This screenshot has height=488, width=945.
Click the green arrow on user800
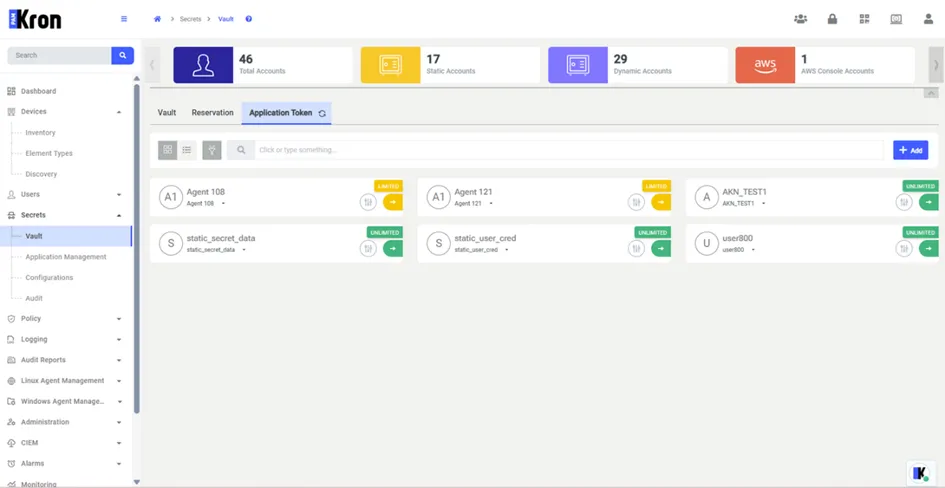coord(929,248)
